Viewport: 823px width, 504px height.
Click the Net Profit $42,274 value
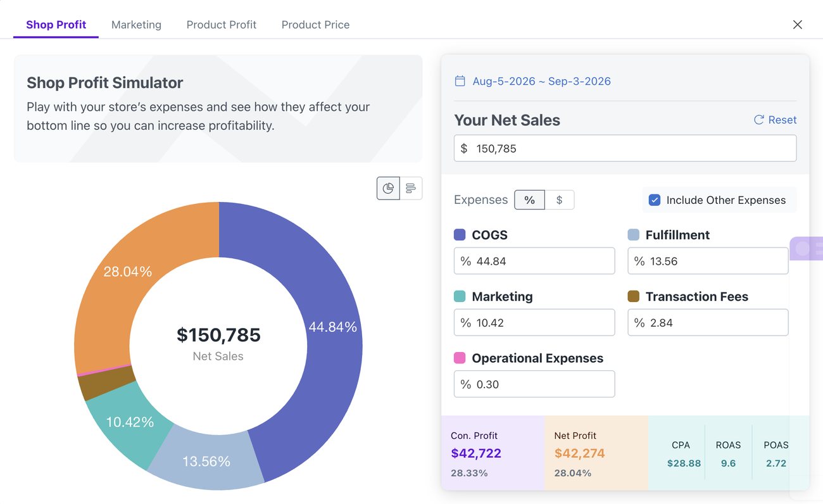point(579,453)
